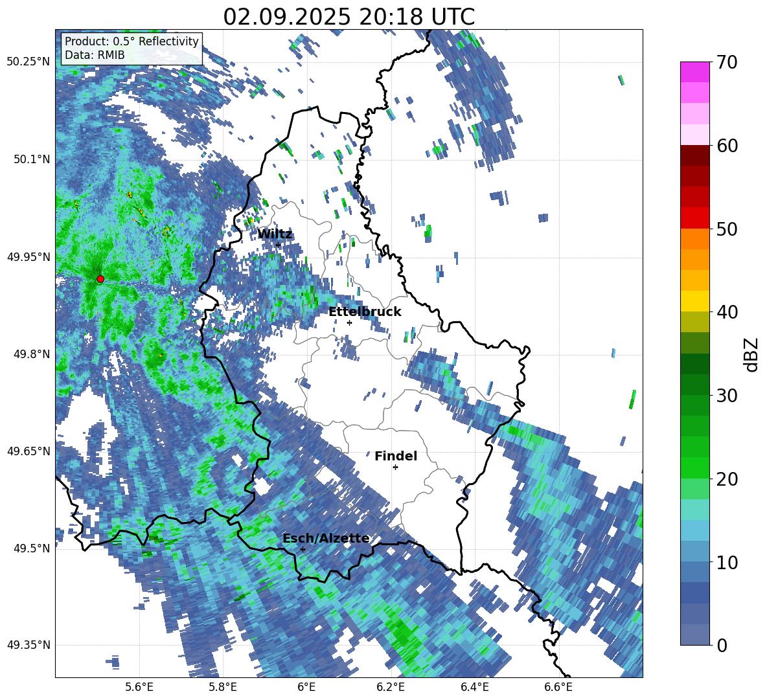767x700 pixels.
Task: Click the 5.8°E longitude label
Action: coord(223,687)
